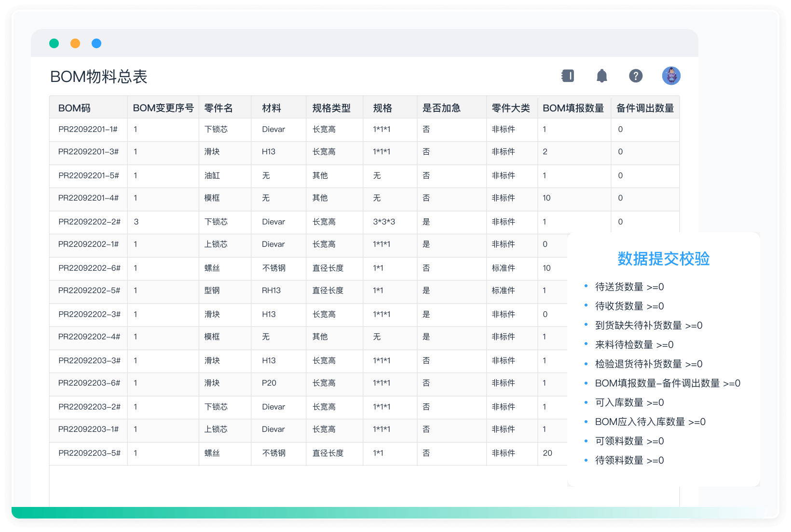Open the notebook icon in the header
Screen dimensions: 791x532
tap(568, 76)
